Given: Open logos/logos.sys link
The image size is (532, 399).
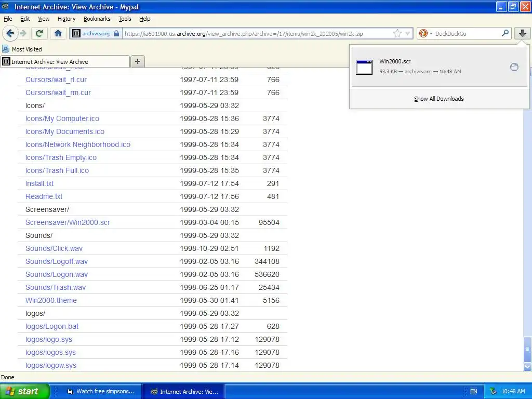Looking at the screenshot, I should 50,353.
